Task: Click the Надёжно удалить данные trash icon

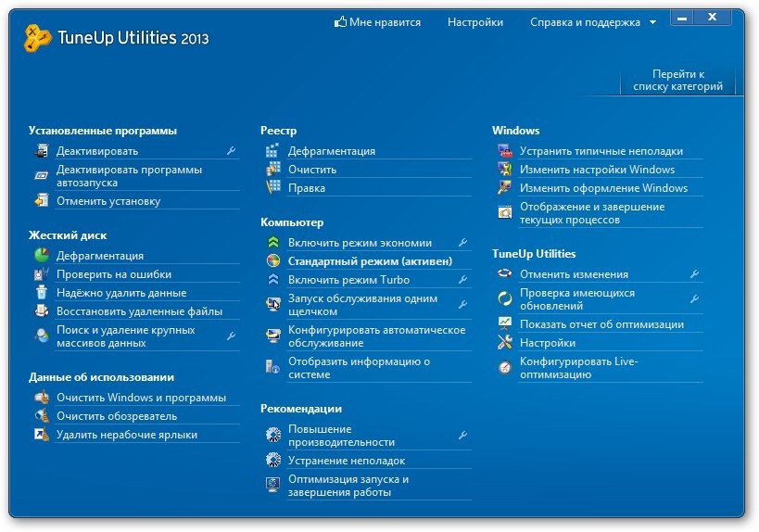Action: (42, 292)
